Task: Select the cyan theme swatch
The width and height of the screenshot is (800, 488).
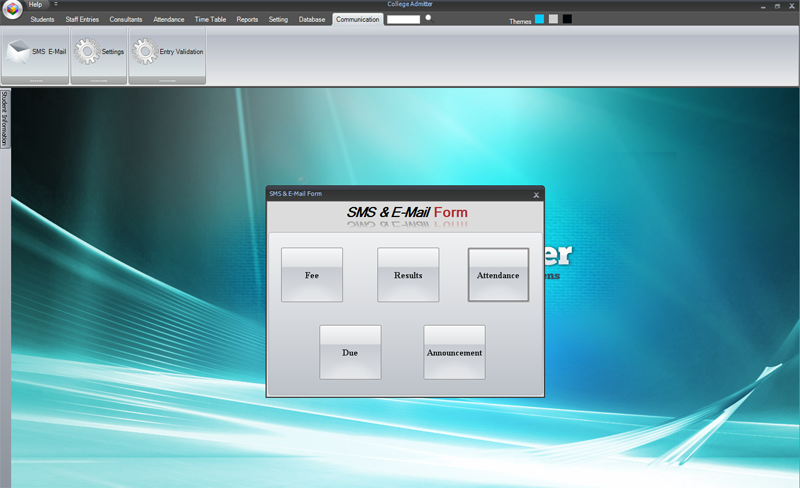Action: 539,19
